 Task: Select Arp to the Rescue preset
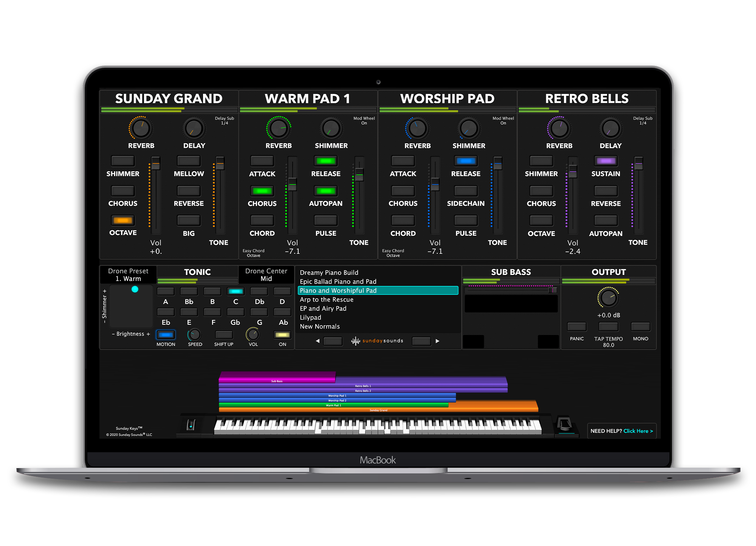click(x=378, y=299)
